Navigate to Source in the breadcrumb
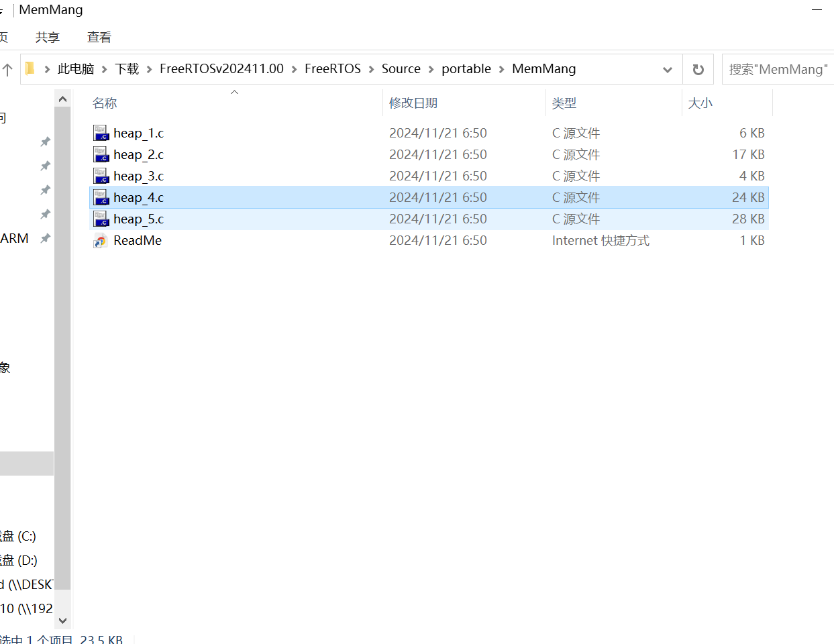The image size is (834, 644). [401, 68]
